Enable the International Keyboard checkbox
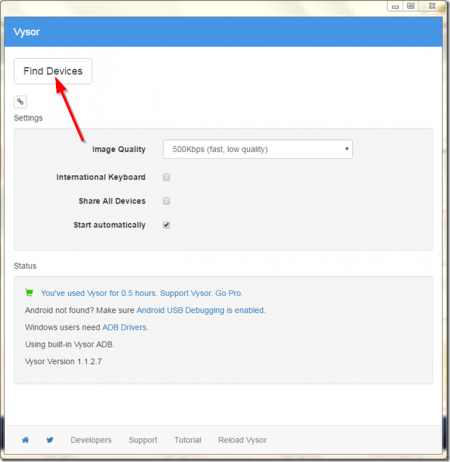This screenshot has width=450, height=462. tap(166, 177)
